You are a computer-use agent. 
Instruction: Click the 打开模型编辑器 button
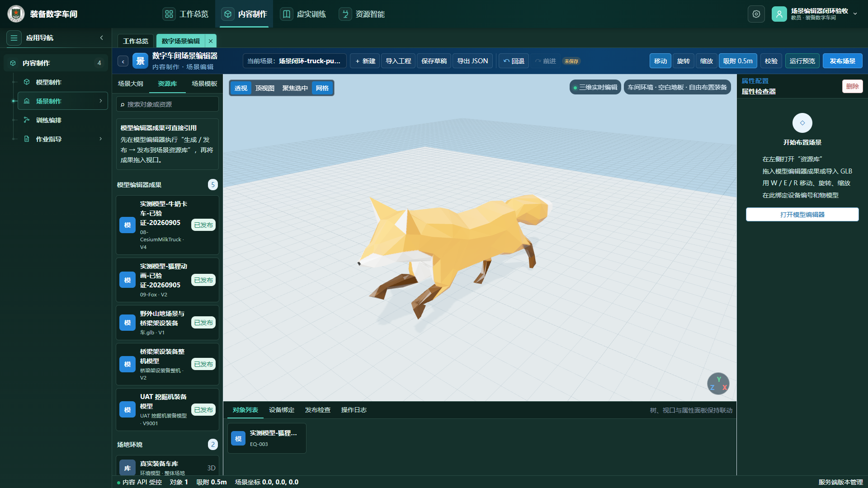coord(802,215)
